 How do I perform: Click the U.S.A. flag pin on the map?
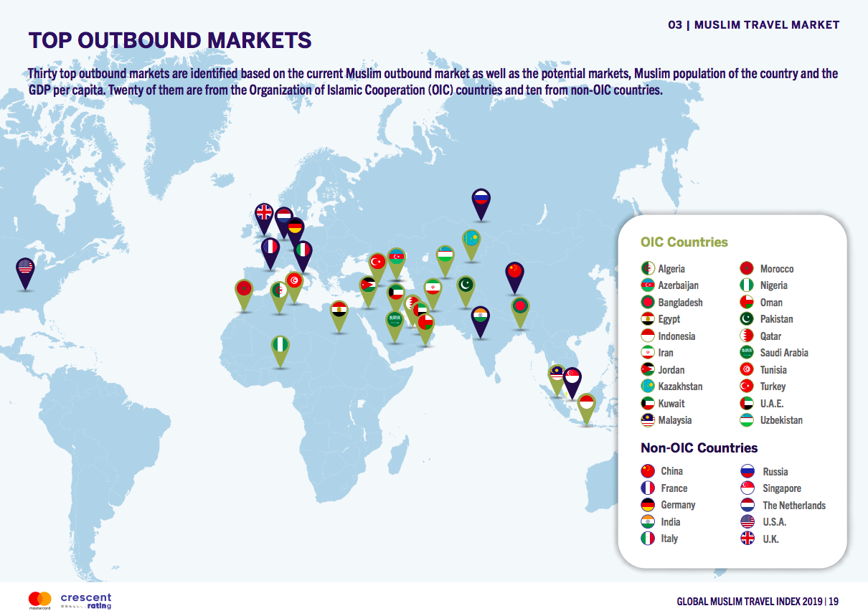coord(25,273)
